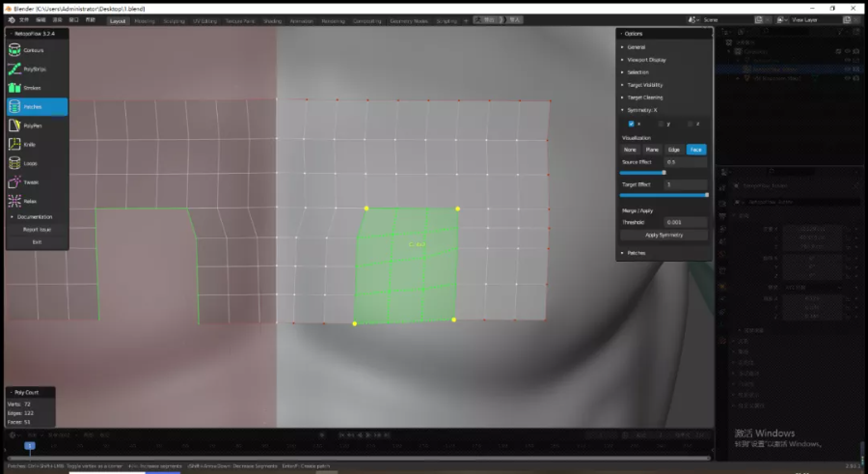Click Report Issue in RetopoFlow panel

point(37,230)
